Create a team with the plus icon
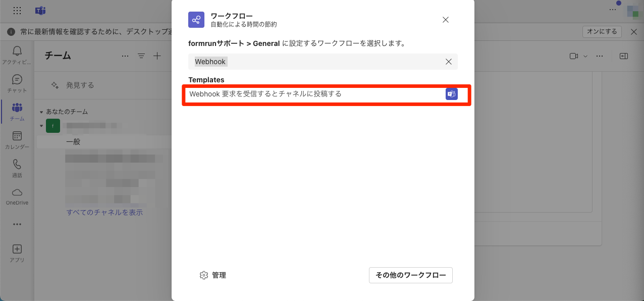The height and width of the screenshot is (301, 644). click(x=157, y=56)
